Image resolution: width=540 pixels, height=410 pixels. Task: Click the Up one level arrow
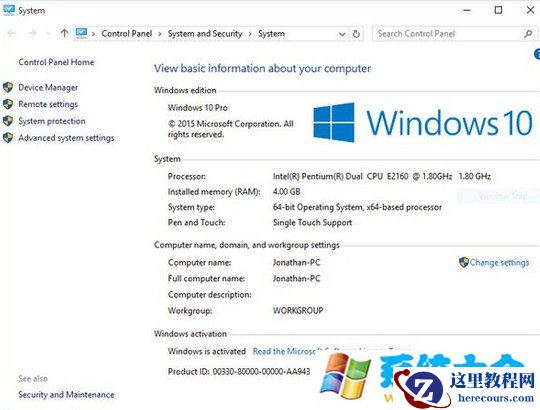64,33
